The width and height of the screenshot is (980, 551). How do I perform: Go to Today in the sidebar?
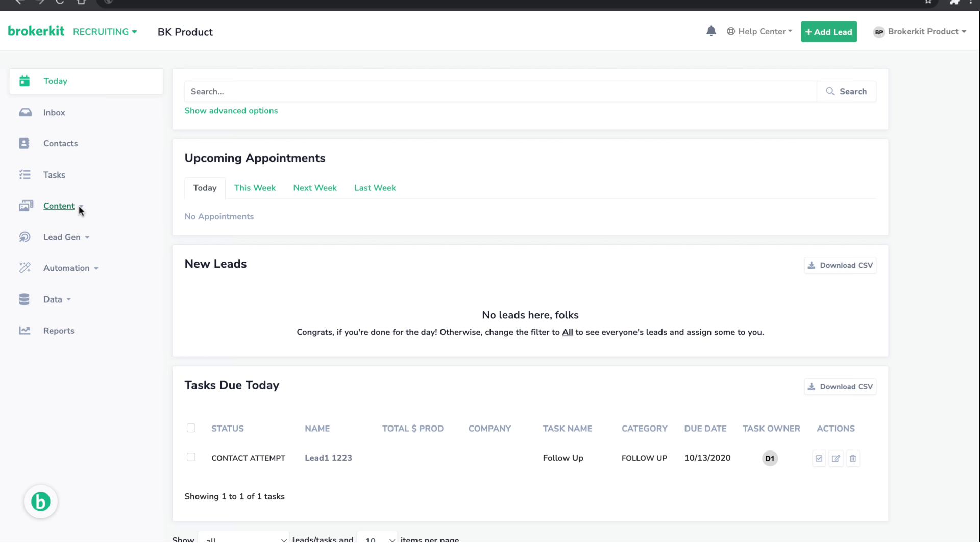[x=86, y=81]
